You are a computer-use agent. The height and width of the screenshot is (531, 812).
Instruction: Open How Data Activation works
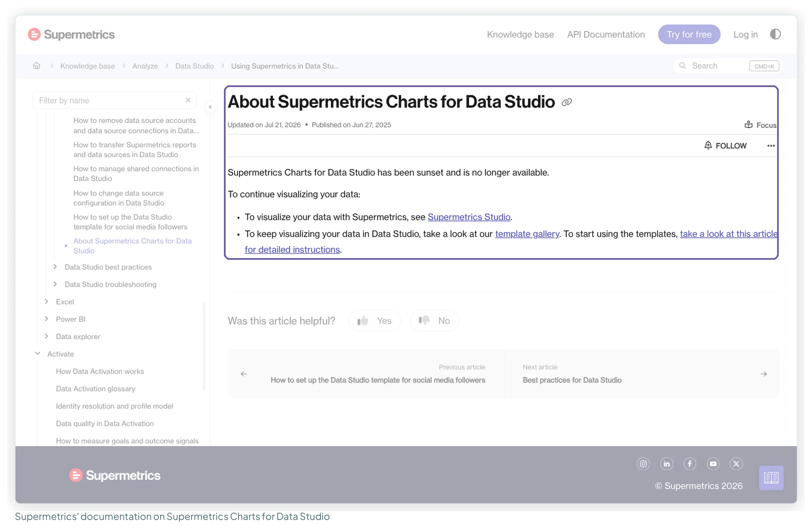pyautogui.click(x=100, y=371)
